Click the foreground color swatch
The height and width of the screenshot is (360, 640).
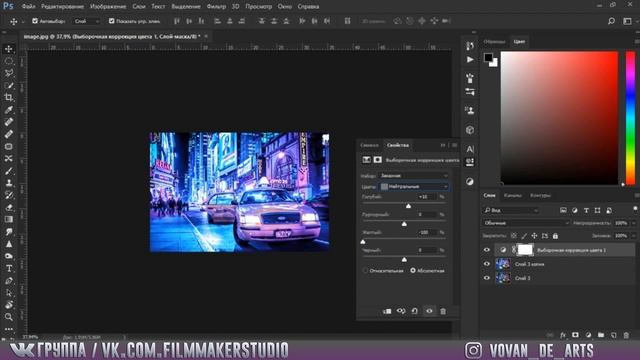488,58
